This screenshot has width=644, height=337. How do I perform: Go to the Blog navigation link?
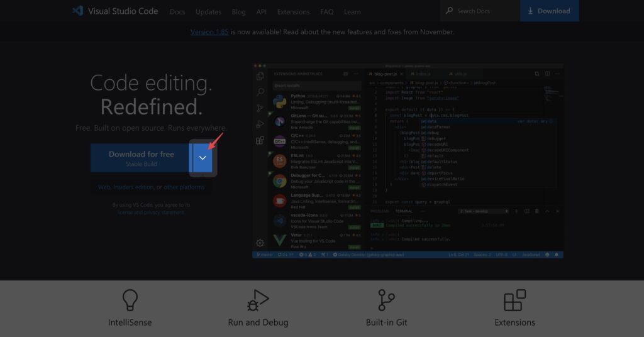click(x=238, y=11)
